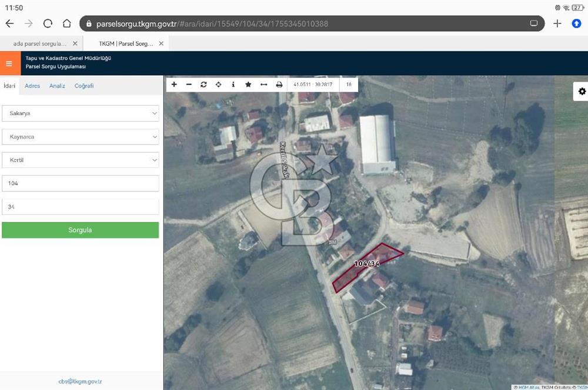Click the address bar lock icon
Image resolution: width=588 pixels, height=390 pixels.
click(89, 23)
